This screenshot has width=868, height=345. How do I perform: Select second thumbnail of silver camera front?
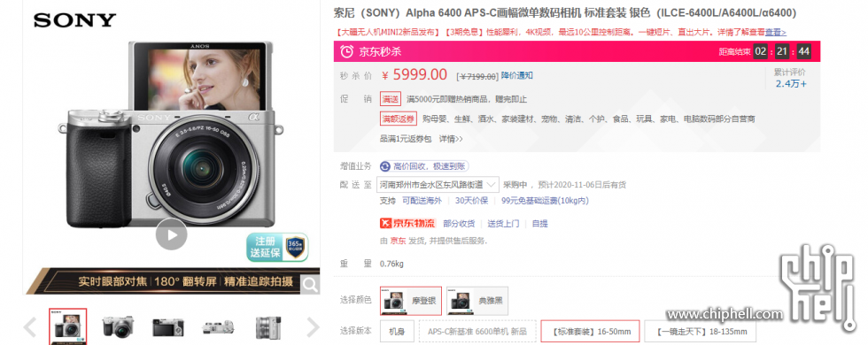(x=118, y=326)
